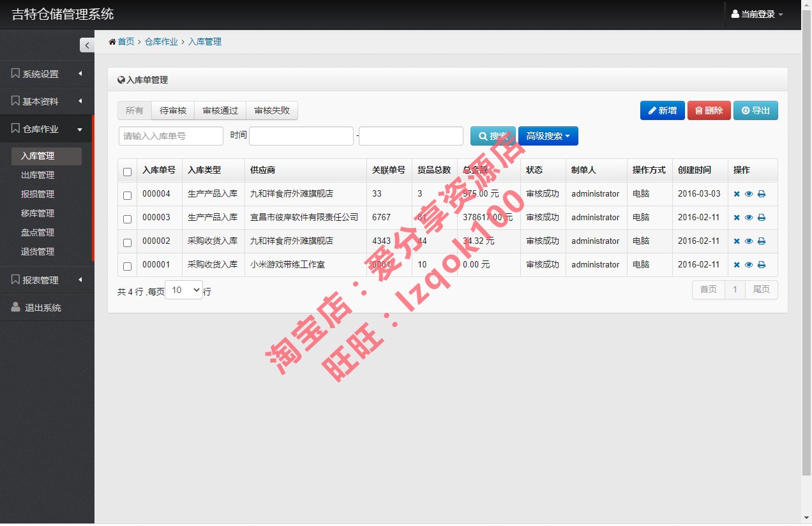Viewport: 812px width, 526px height.
Task: Switch to the 待审核 filter tab
Action: click(x=173, y=110)
